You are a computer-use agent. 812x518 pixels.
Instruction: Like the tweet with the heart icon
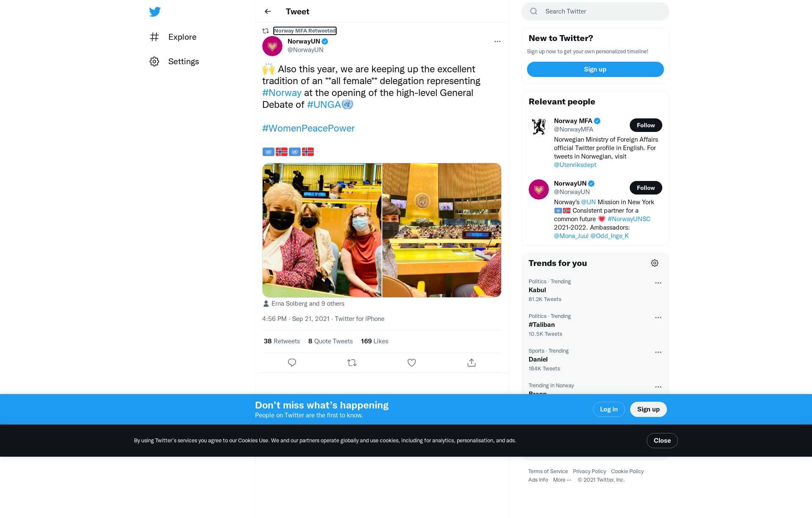point(411,363)
